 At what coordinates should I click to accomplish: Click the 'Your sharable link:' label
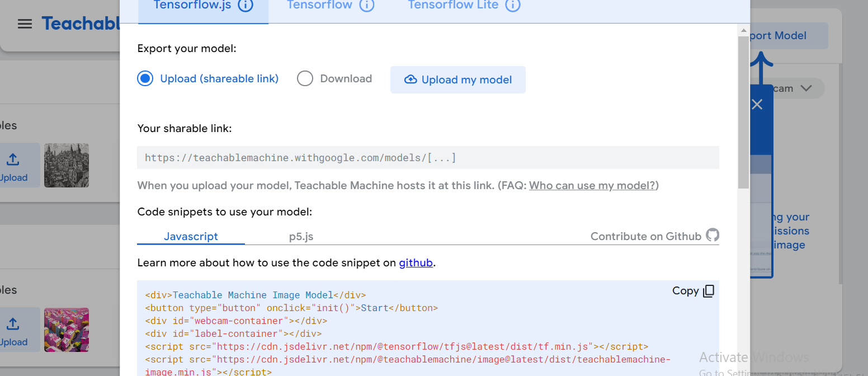tap(185, 129)
